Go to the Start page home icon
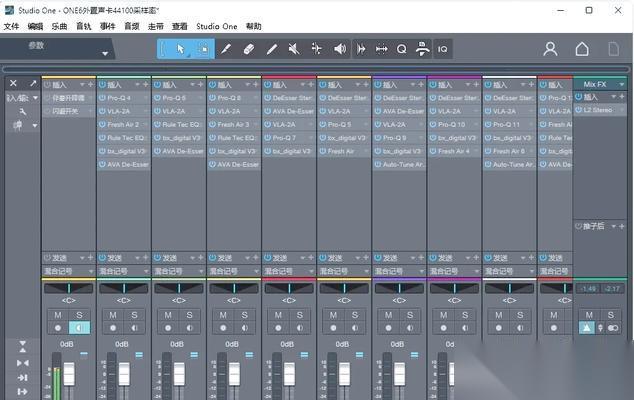Viewport: 634px width, 400px height. [x=582, y=49]
